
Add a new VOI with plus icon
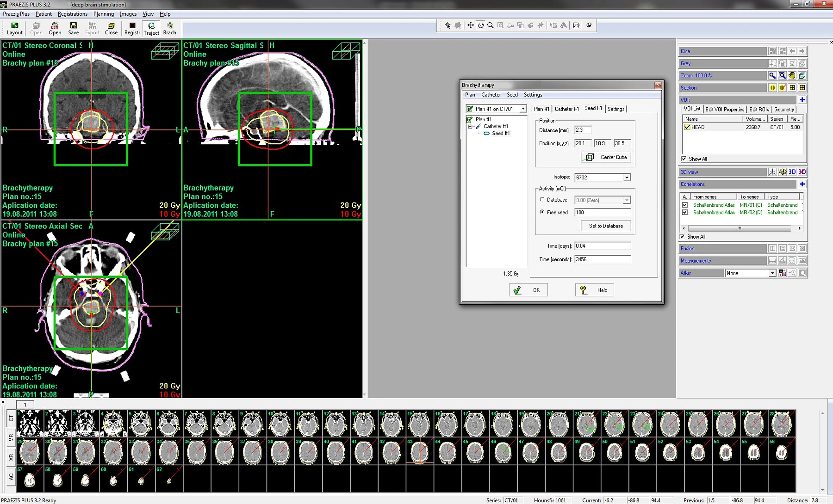coord(802,100)
